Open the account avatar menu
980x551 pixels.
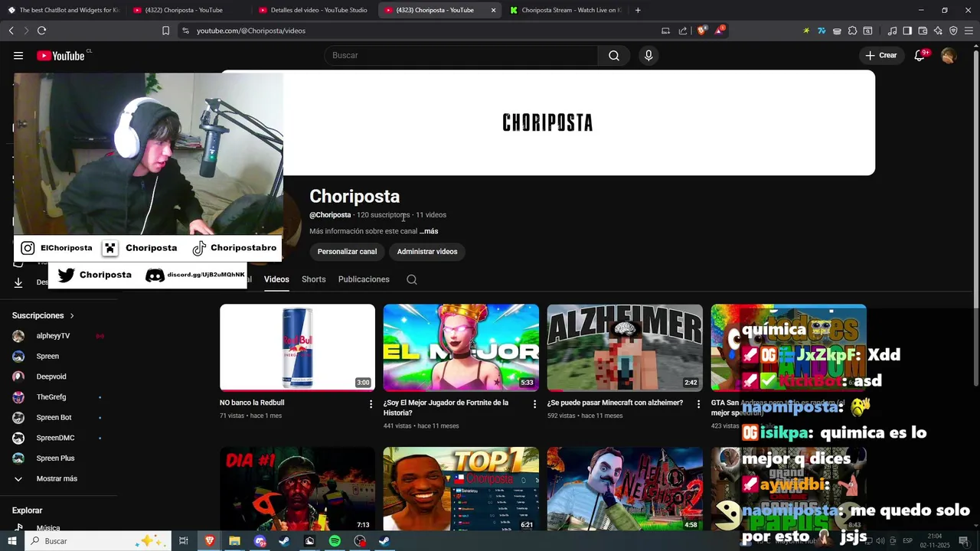(949, 55)
